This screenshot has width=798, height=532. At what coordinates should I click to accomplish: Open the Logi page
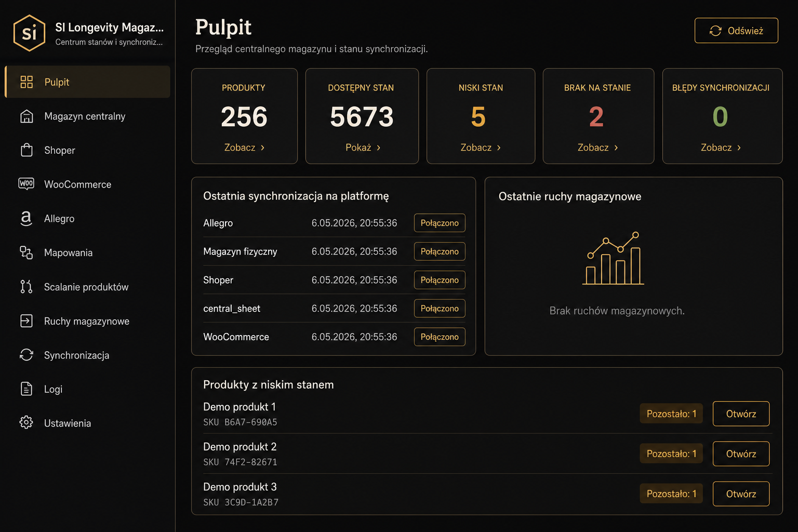click(x=87, y=389)
